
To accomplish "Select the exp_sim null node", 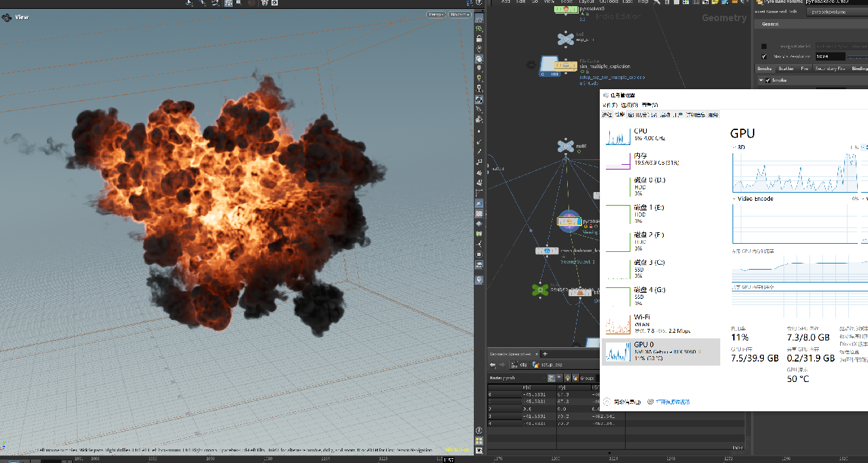I will (x=565, y=39).
